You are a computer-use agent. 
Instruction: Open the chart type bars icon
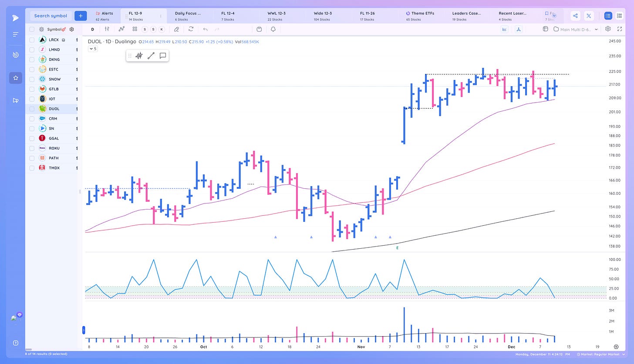pos(107,29)
